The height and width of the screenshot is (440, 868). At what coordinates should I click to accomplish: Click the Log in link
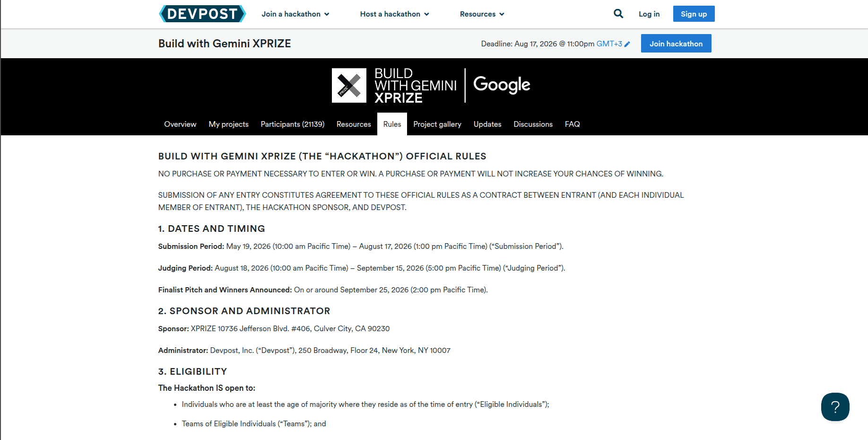point(649,14)
